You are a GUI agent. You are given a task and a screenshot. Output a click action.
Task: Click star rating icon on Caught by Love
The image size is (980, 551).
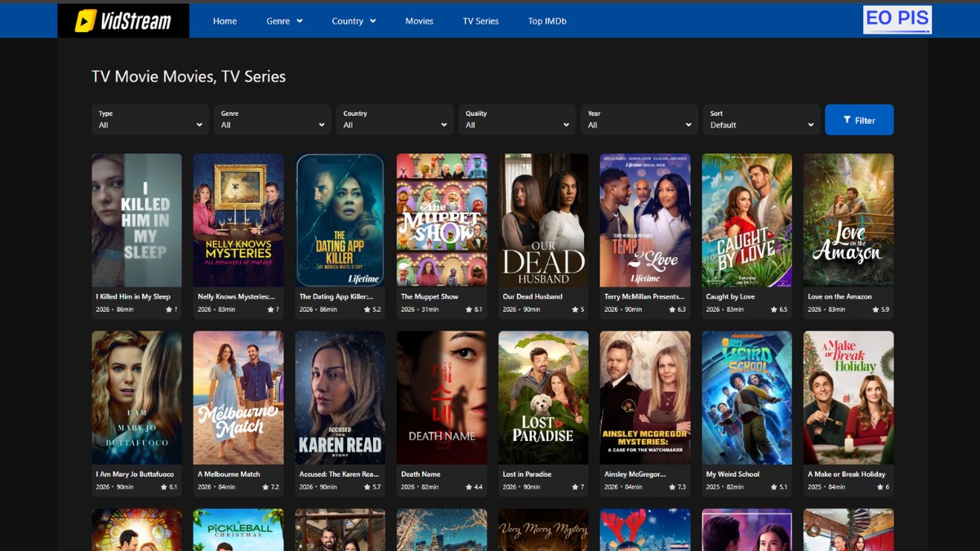point(773,310)
